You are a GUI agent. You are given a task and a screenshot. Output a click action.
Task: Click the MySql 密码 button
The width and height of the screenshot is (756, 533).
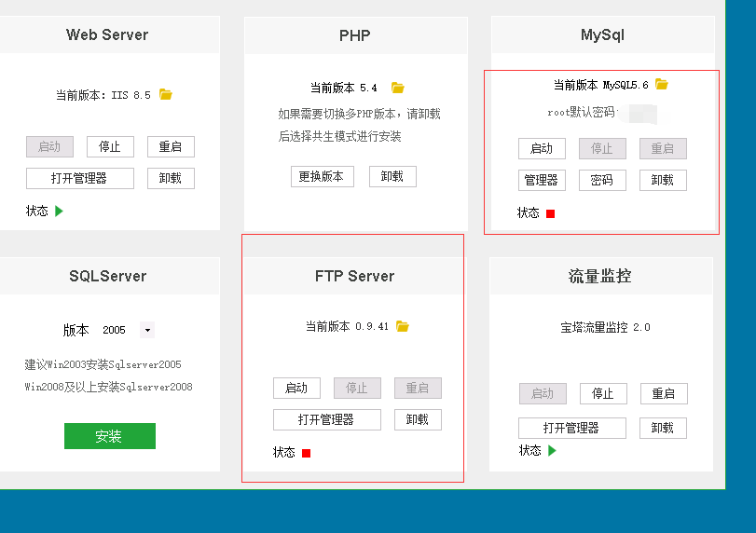(x=603, y=180)
